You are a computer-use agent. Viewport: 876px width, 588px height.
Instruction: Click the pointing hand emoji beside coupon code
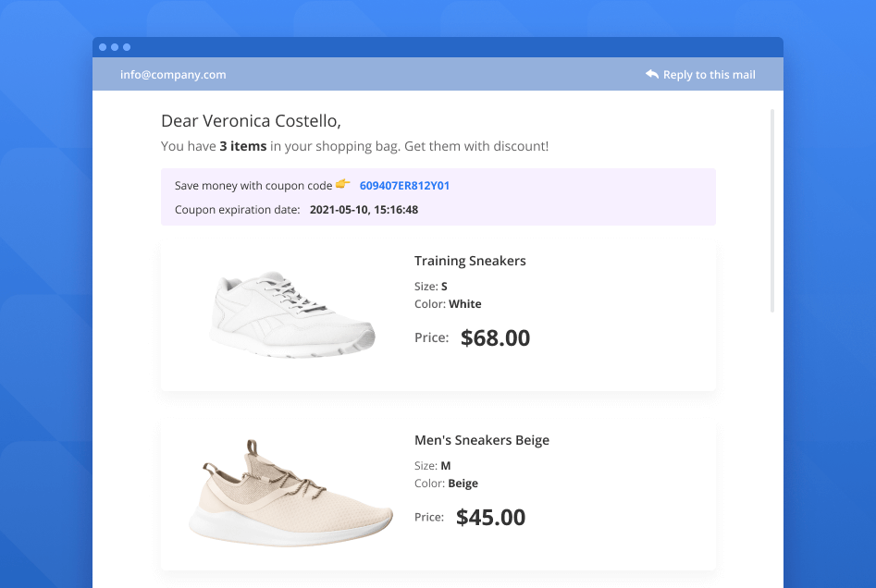[x=343, y=185]
